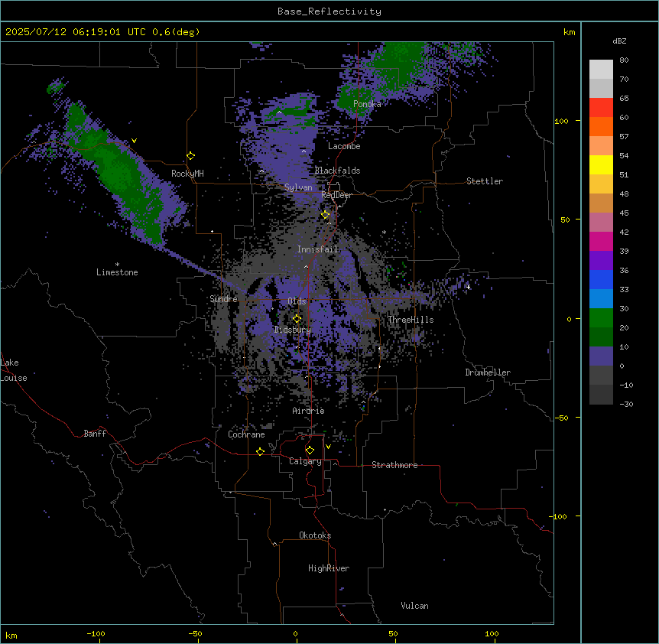Click the Didsbury label
659x644 pixels.
pyautogui.click(x=293, y=330)
